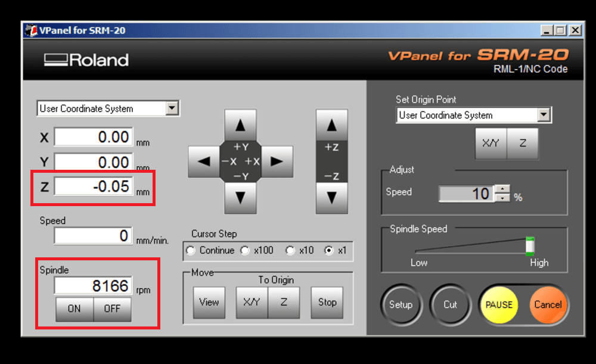Lower the spindle with -Z arrow
This screenshot has width=596, height=364.
(x=331, y=198)
